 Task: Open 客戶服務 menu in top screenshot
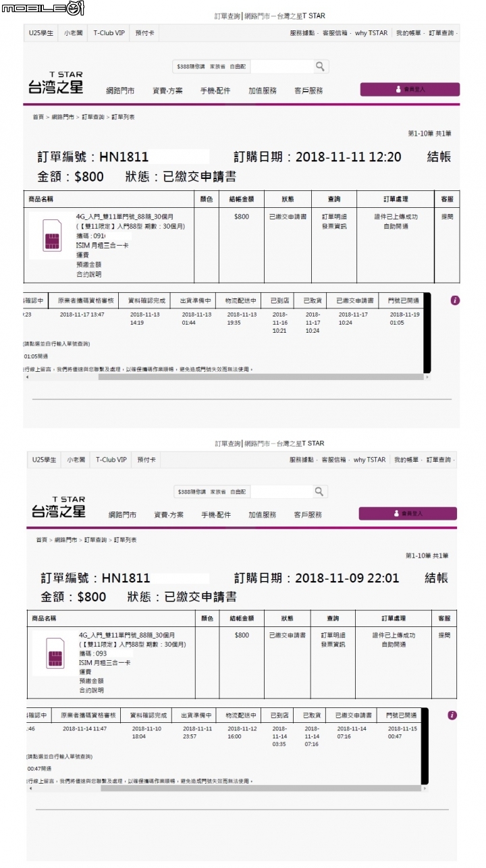click(x=308, y=90)
